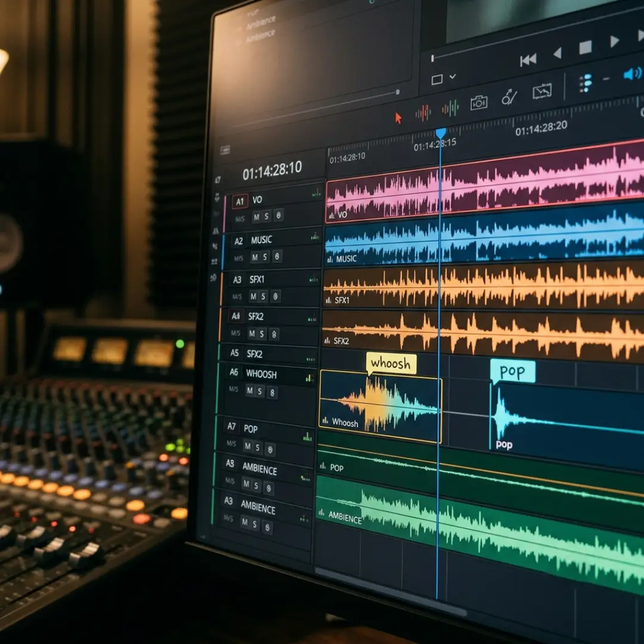Click the blue speaker volume icon

tap(632, 74)
